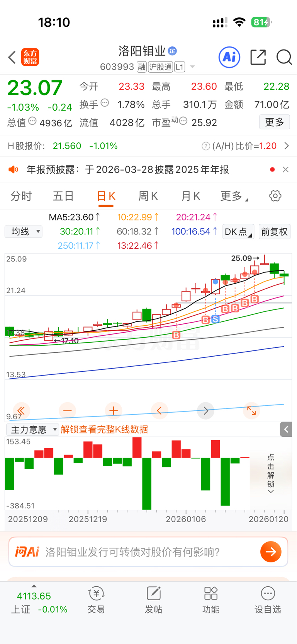Open the search magnifier icon

pos(284,57)
